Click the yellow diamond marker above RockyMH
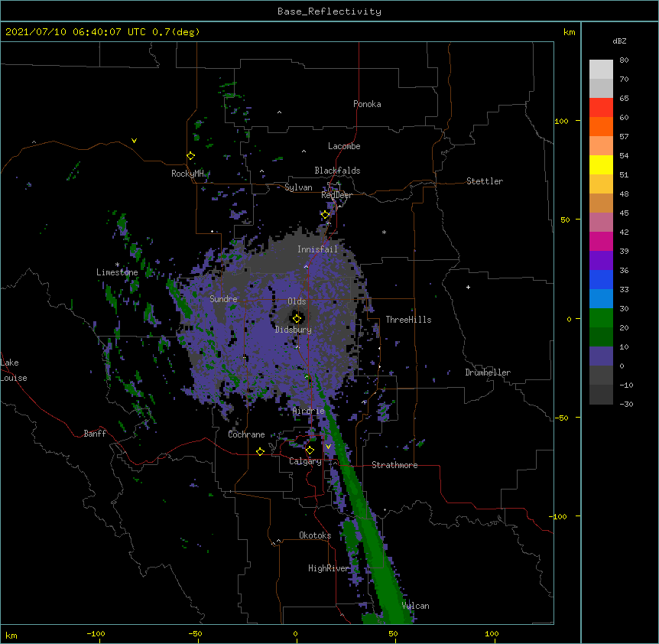This screenshot has width=659, height=644. pos(191,155)
